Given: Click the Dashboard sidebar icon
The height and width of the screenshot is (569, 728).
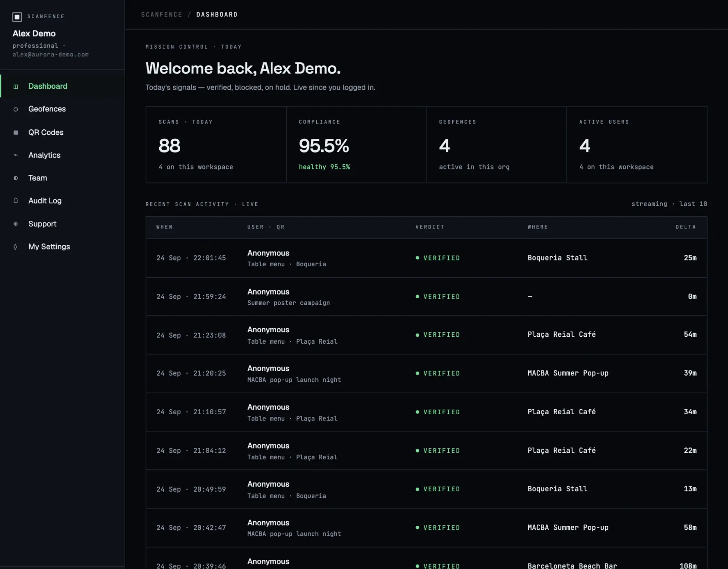Looking at the screenshot, I should 16,86.
